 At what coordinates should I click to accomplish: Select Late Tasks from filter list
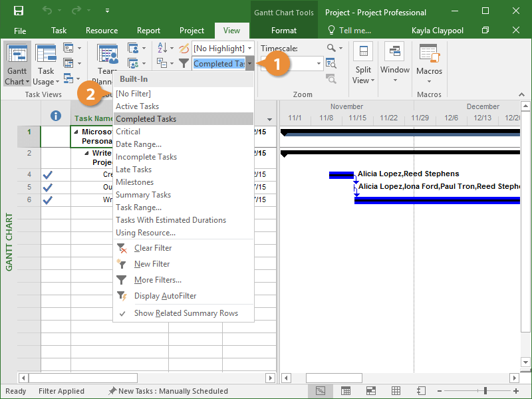point(134,170)
